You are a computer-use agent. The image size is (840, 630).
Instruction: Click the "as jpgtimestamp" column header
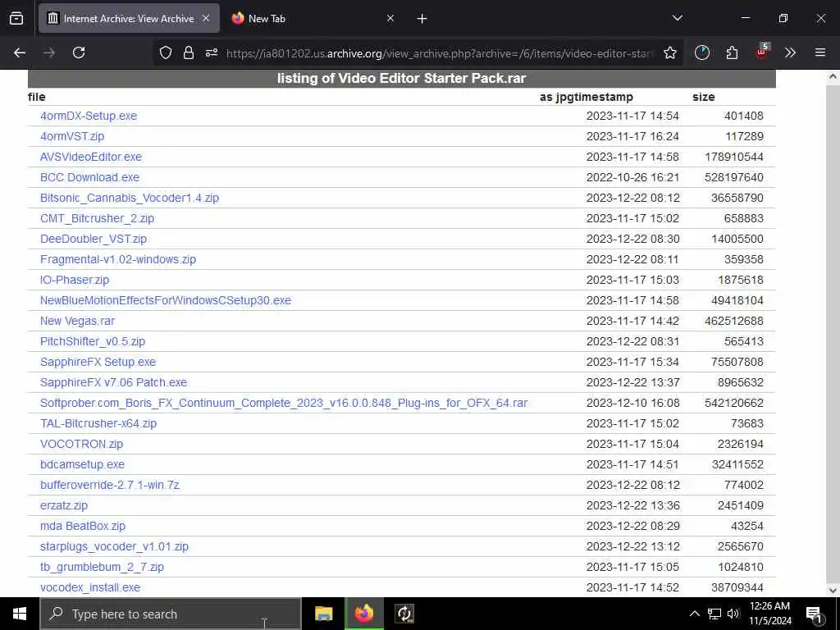click(x=586, y=97)
